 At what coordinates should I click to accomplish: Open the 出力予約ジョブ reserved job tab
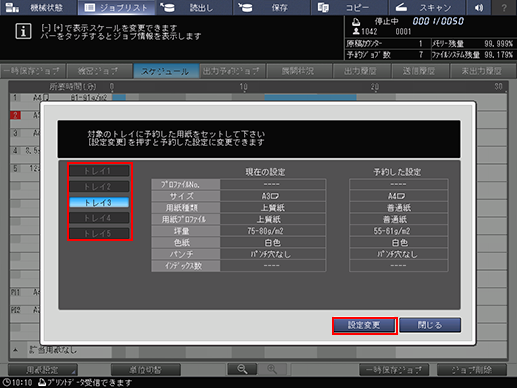click(x=232, y=71)
